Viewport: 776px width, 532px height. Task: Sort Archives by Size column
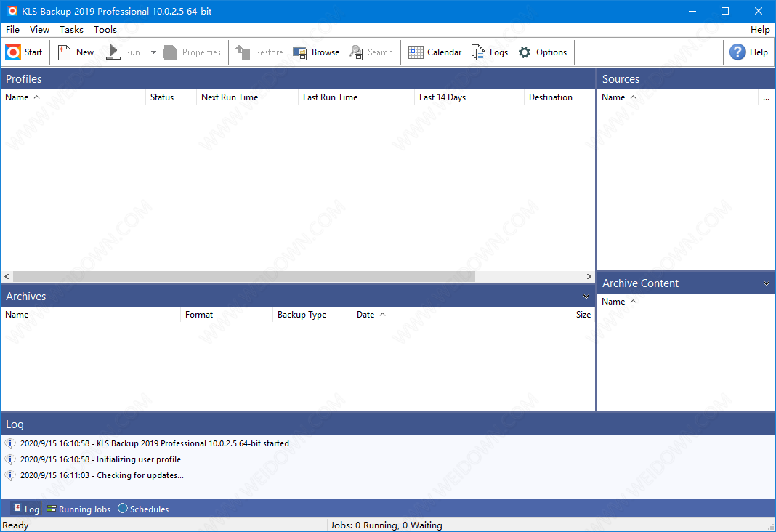pyautogui.click(x=543, y=315)
